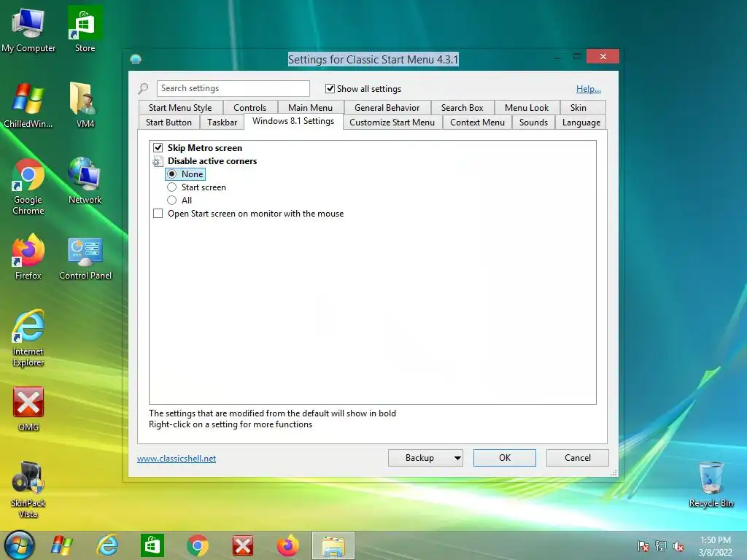Open the www.classicshell.net link
The height and width of the screenshot is (560, 747).
click(177, 459)
